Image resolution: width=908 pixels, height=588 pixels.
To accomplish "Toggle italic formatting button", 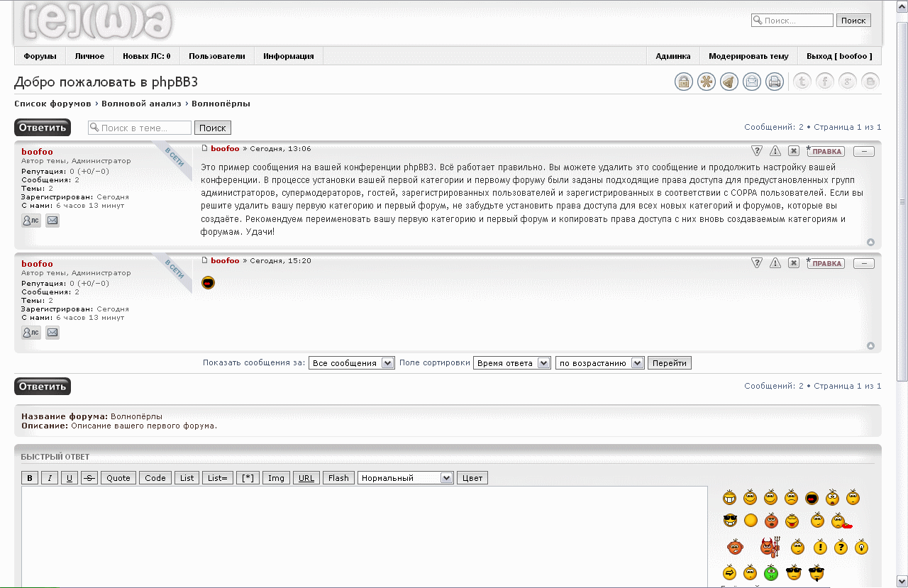I will [x=50, y=478].
